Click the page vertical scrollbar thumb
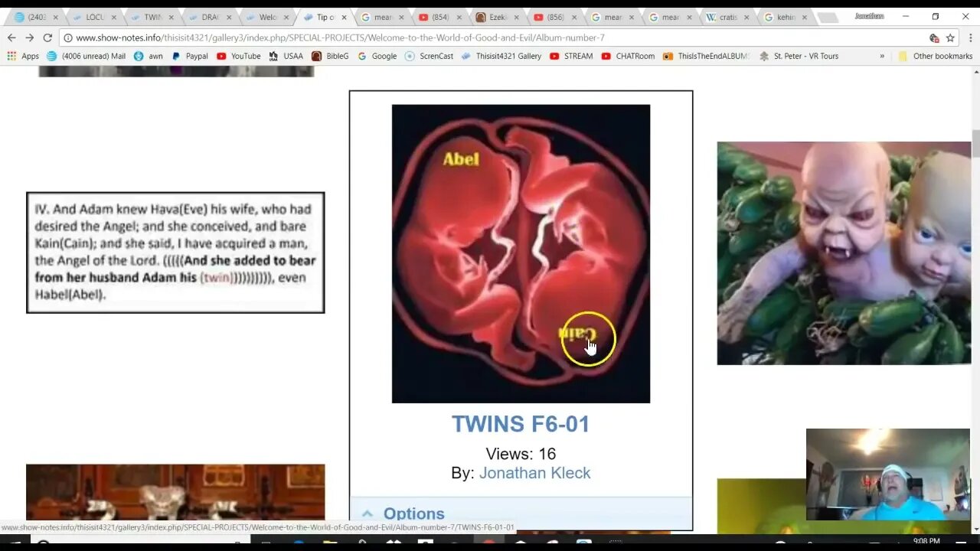This screenshot has width=980, height=551. [975, 143]
